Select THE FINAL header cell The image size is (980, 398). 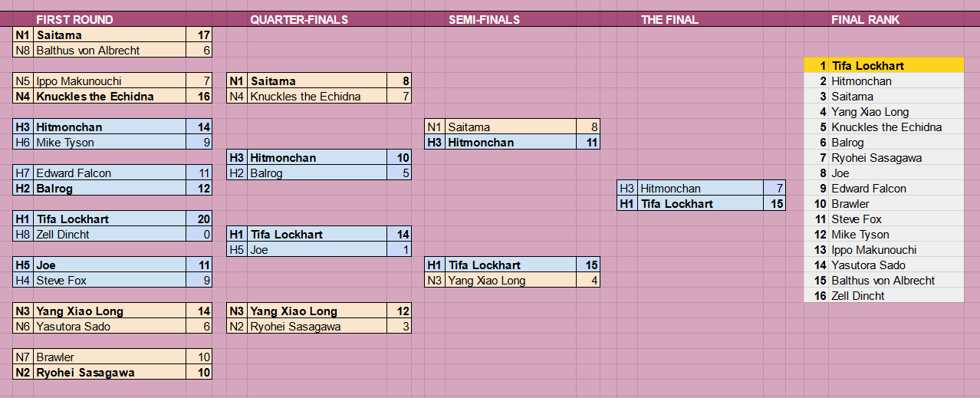(x=669, y=20)
